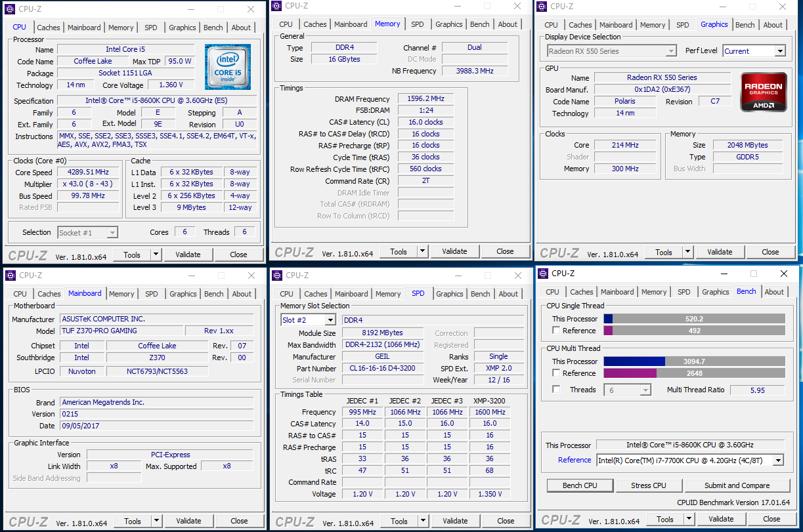Click the GPU name Radeon RX 550 Series field
This screenshot has height=532, width=803.
[662, 77]
